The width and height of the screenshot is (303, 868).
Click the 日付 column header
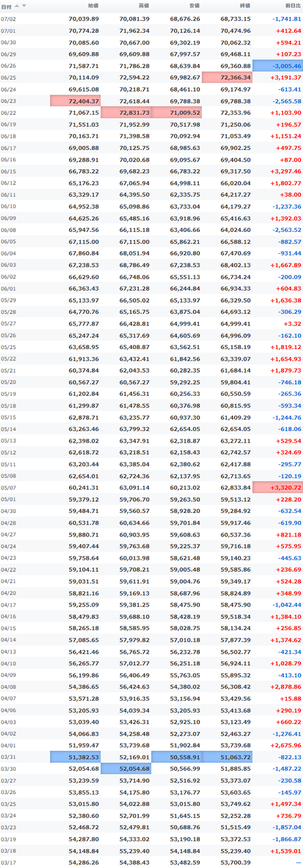[6, 6]
